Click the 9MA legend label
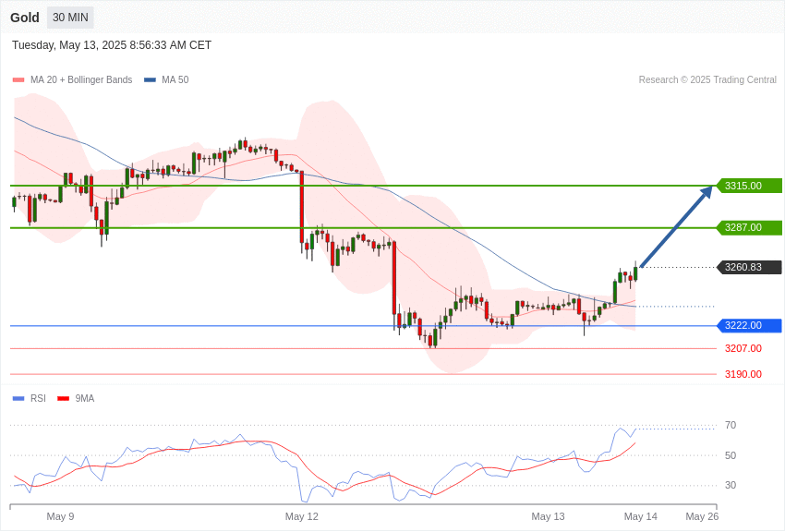Viewport: 785px width, 532px height. tap(85, 398)
